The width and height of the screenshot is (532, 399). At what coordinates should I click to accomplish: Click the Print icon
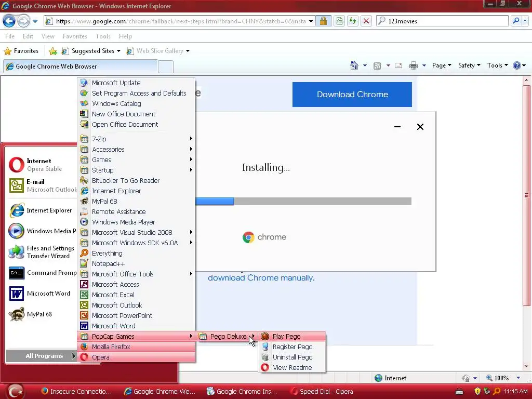[x=413, y=65]
